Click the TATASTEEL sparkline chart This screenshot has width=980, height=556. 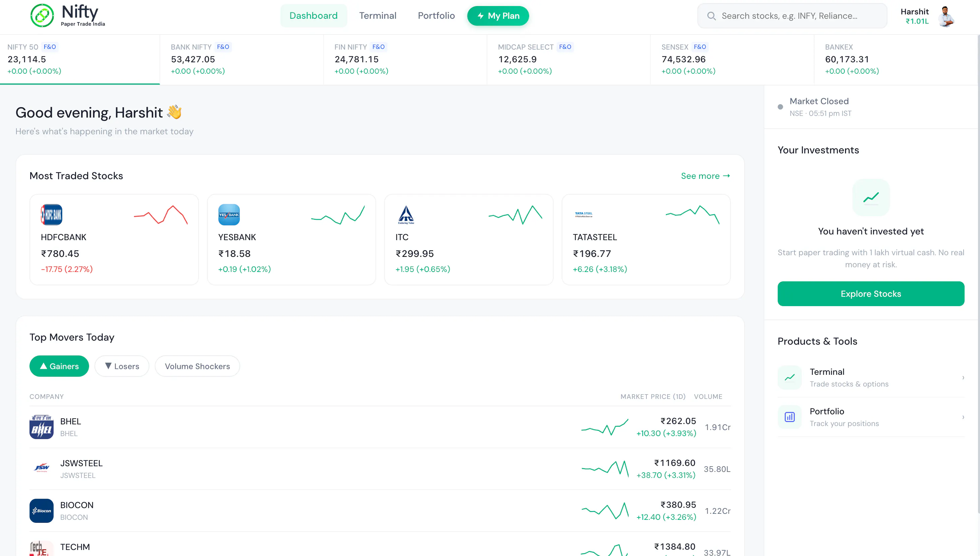pos(693,215)
